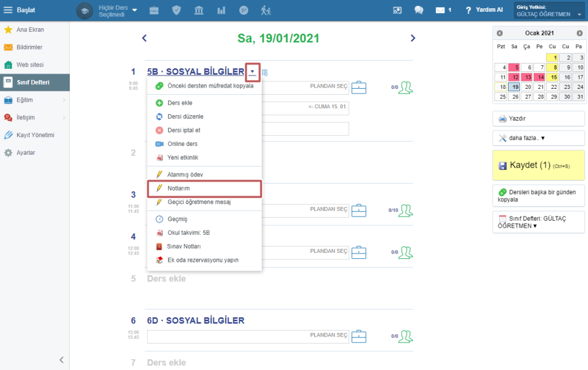The width and height of the screenshot is (588, 370).
Task: Click the briefcase icon for lesson 4
Action: pyautogui.click(x=359, y=252)
